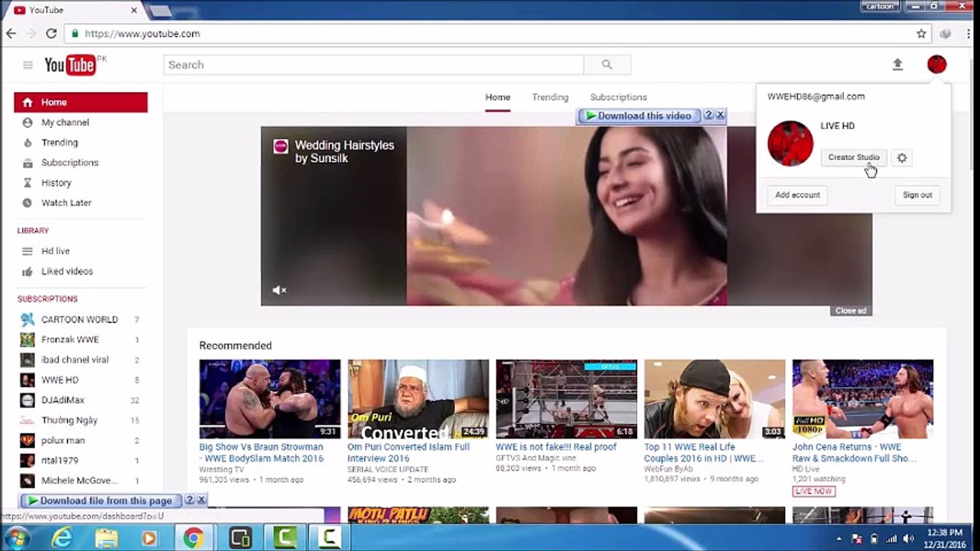Click the LIVE HD account avatar

pos(790,143)
